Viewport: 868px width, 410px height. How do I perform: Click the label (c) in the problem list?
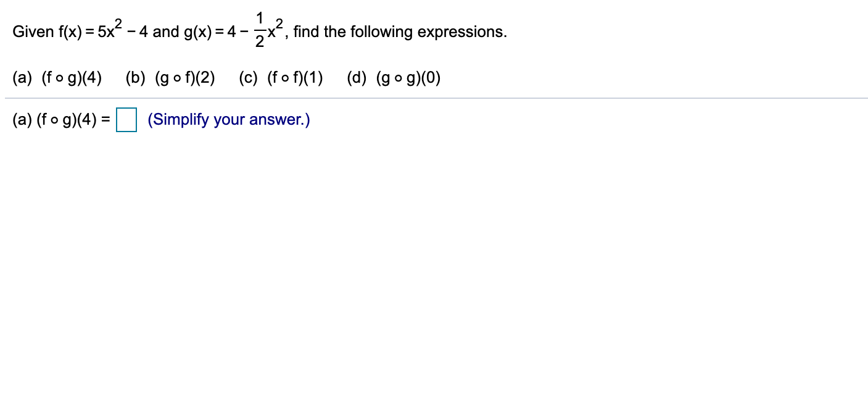(x=247, y=78)
